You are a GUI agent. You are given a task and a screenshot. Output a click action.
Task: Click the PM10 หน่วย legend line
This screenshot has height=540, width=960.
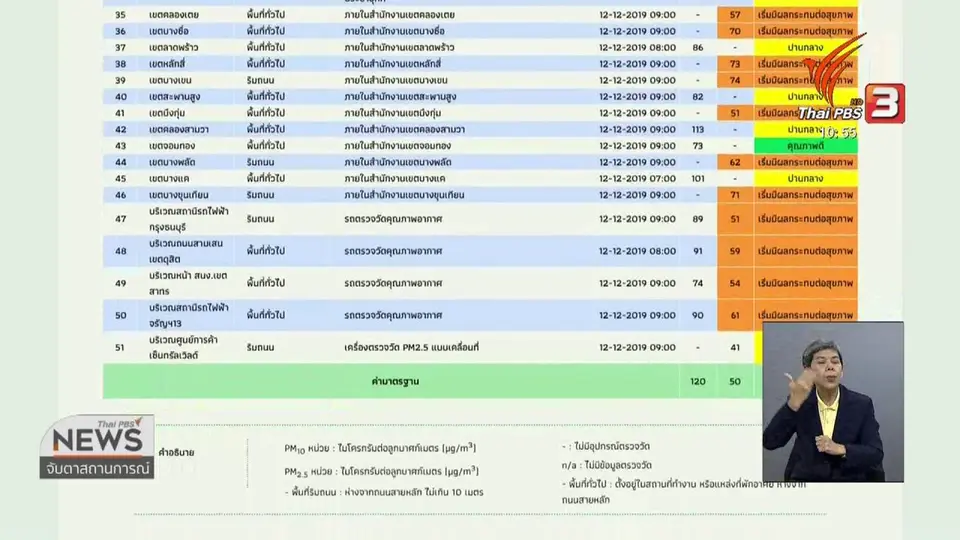coord(380,448)
